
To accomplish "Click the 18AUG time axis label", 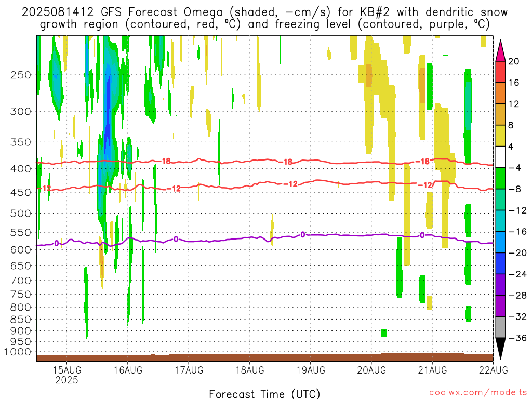I will 250,370.
